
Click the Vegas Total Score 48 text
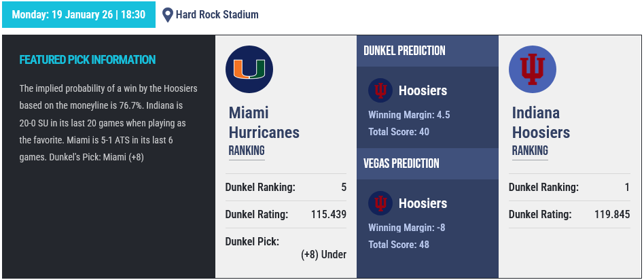click(399, 245)
